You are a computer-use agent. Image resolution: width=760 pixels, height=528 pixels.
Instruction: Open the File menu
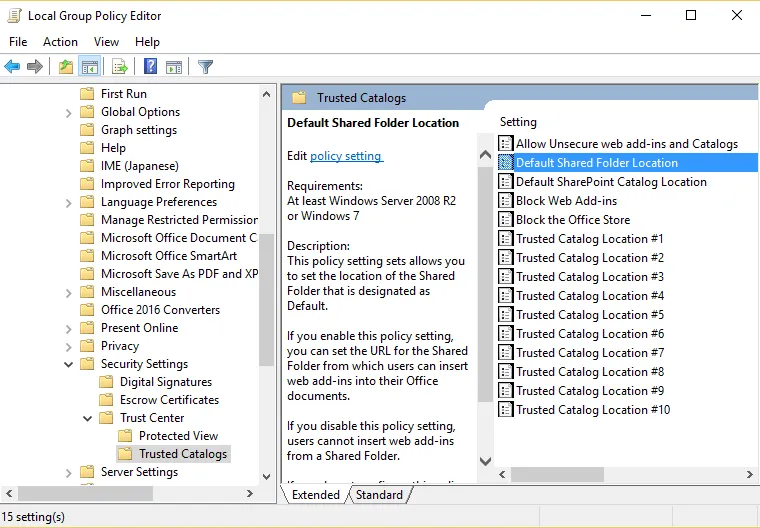click(x=18, y=42)
